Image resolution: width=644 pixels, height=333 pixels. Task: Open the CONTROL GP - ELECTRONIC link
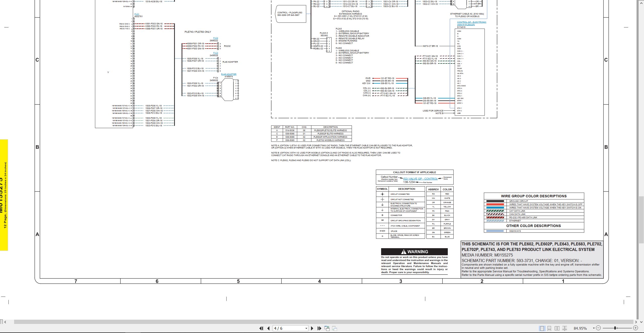pos(471,23)
